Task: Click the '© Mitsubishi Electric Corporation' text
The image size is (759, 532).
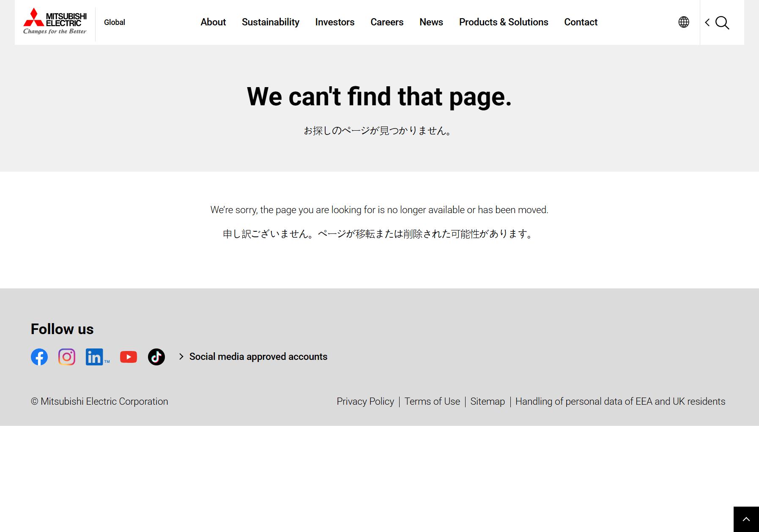Action: point(99,401)
